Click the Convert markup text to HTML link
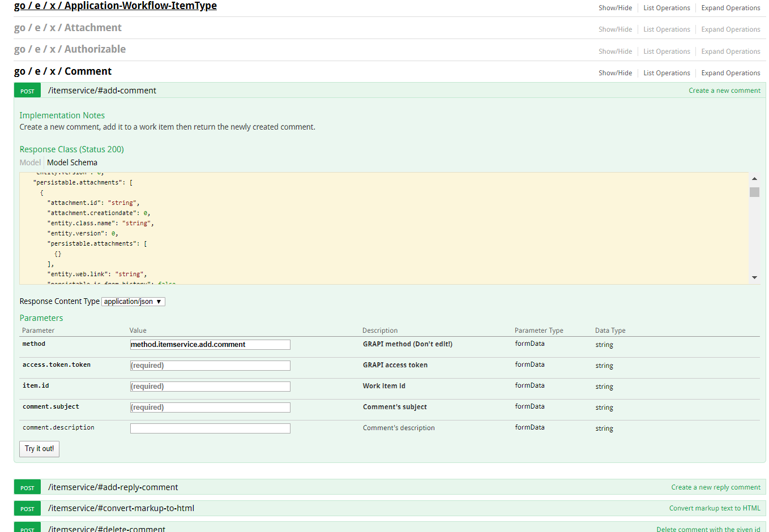 714,508
